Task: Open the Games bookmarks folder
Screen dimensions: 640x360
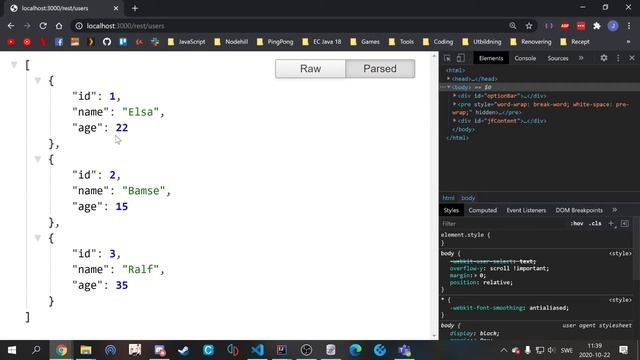Action: coord(365,42)
